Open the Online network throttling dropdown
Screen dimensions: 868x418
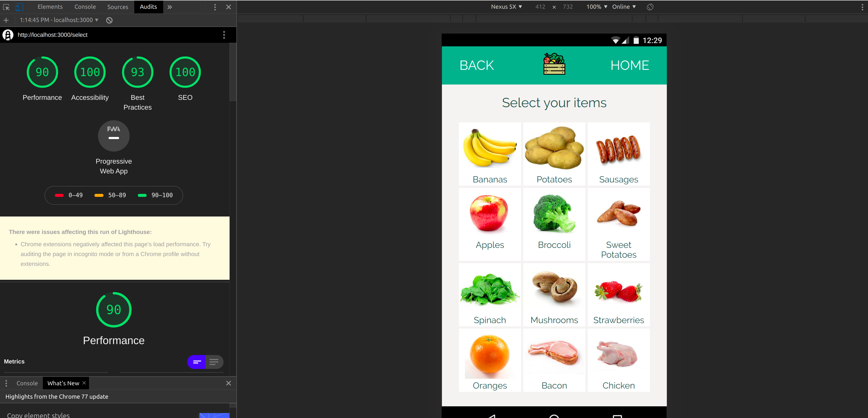(x=624, y=7)
